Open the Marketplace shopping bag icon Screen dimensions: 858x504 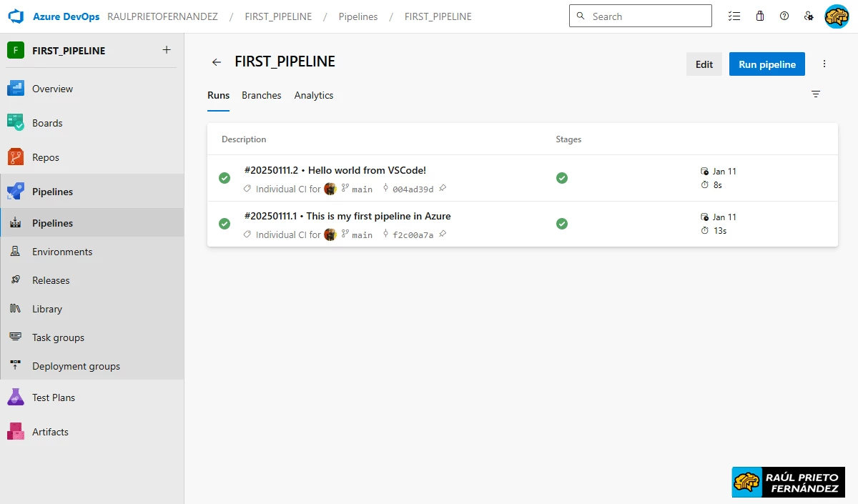tap(760, 16)
